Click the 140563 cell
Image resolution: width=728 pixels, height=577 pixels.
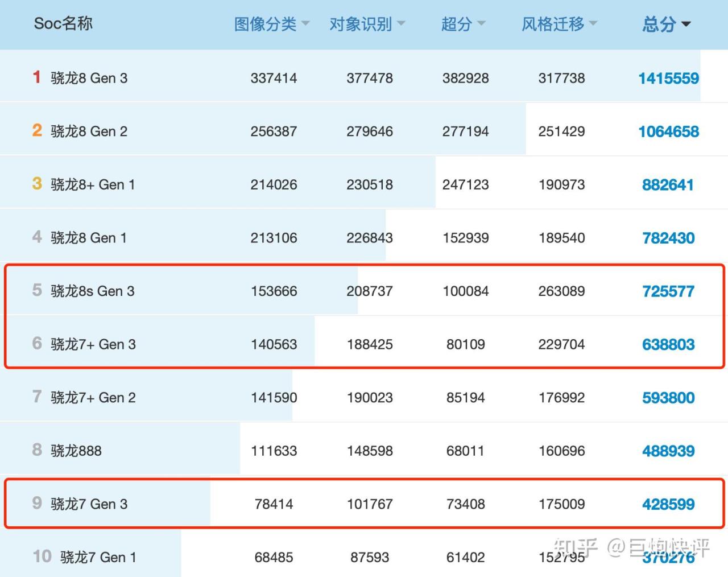[x=274, y=344]
